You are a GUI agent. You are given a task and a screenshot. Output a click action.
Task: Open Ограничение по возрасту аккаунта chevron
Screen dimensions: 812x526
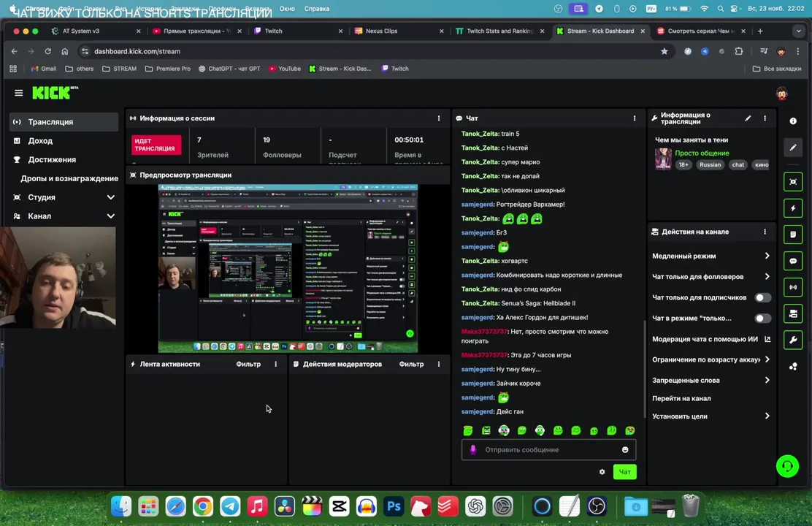[x=767, y=359]
